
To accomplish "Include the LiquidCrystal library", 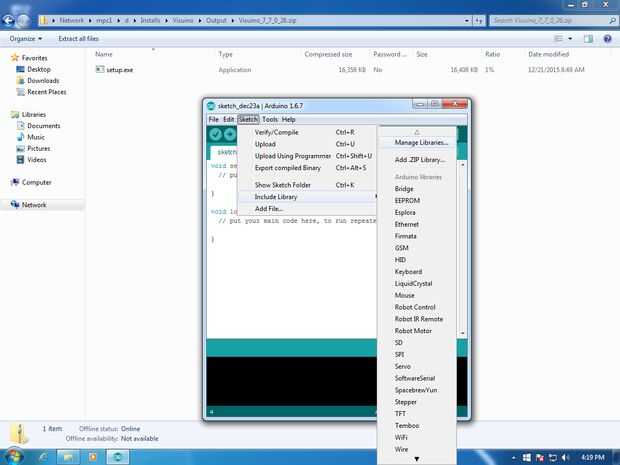I will coord(417,284).
